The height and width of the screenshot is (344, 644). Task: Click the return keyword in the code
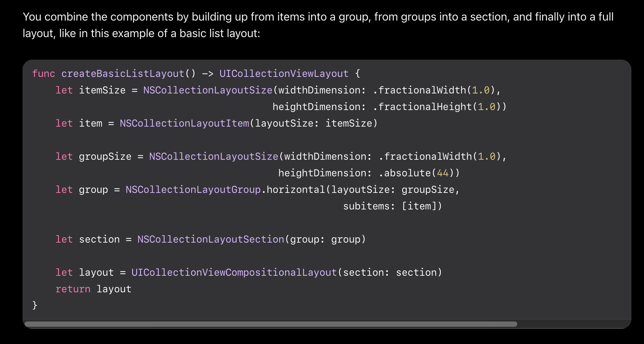[x=73, y=289]
